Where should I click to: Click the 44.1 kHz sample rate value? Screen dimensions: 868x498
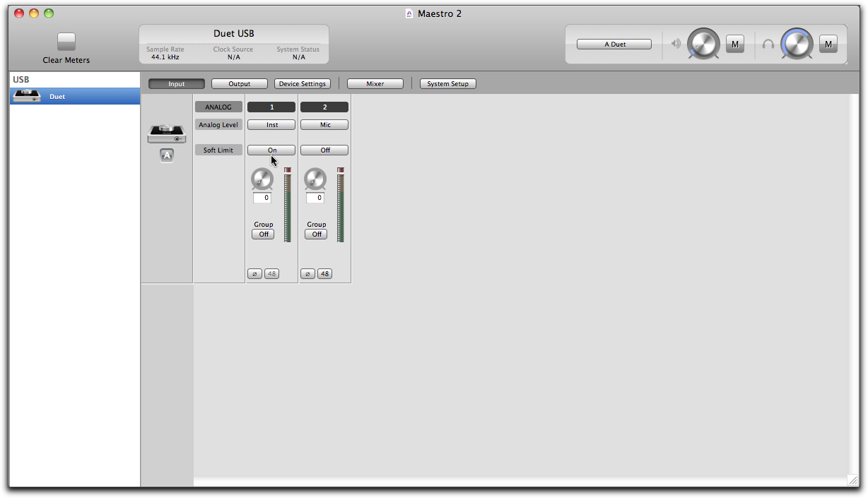click(165, 57)
